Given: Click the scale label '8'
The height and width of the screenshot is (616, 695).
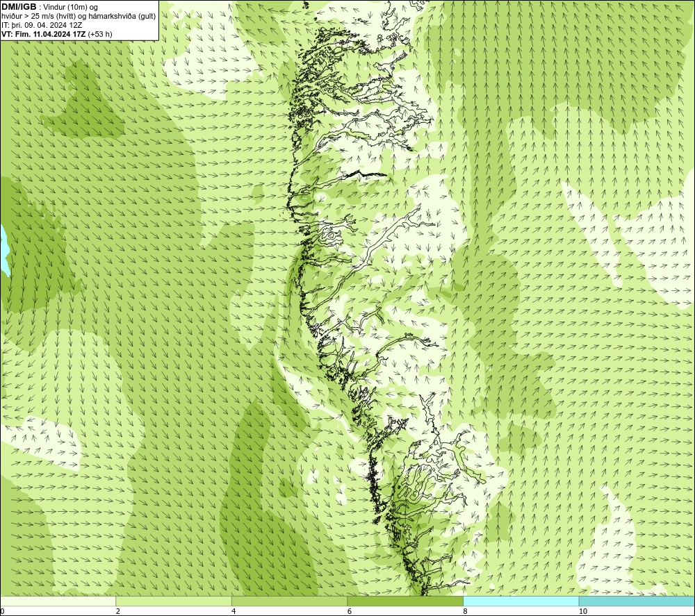Looking at the screenshot, I should [466, 611].
